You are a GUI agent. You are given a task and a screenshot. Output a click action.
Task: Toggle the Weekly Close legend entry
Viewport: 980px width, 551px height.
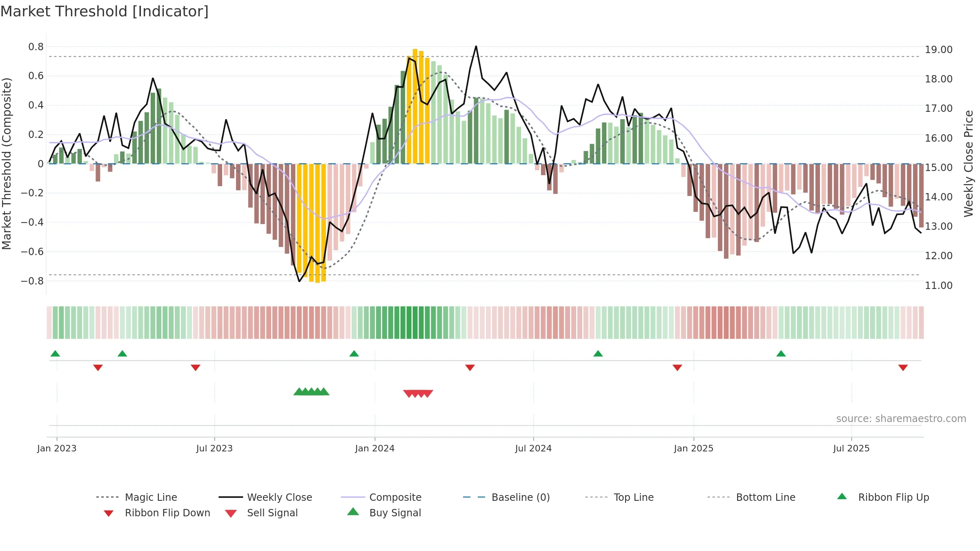tap(265, 497)
